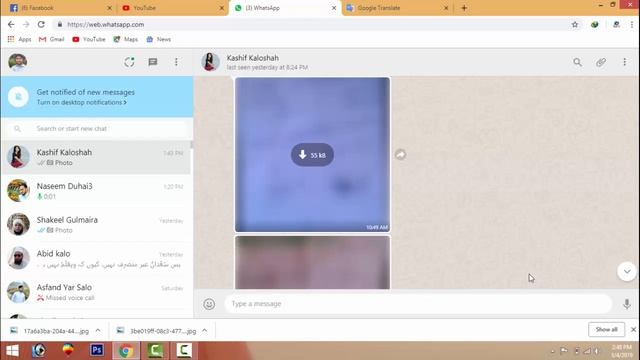Screen dimensions: 640x360
Task: Click Kashif Kaloshah name in chat header
Action: coord(253,58)
